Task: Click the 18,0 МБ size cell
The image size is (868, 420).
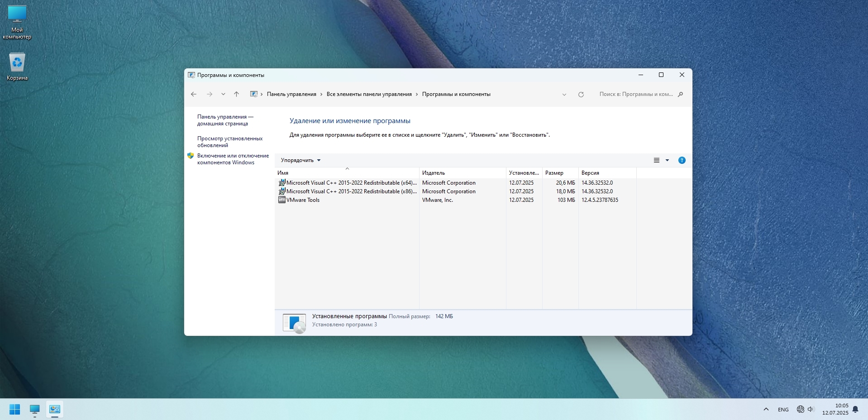Action: coord(565,191)
